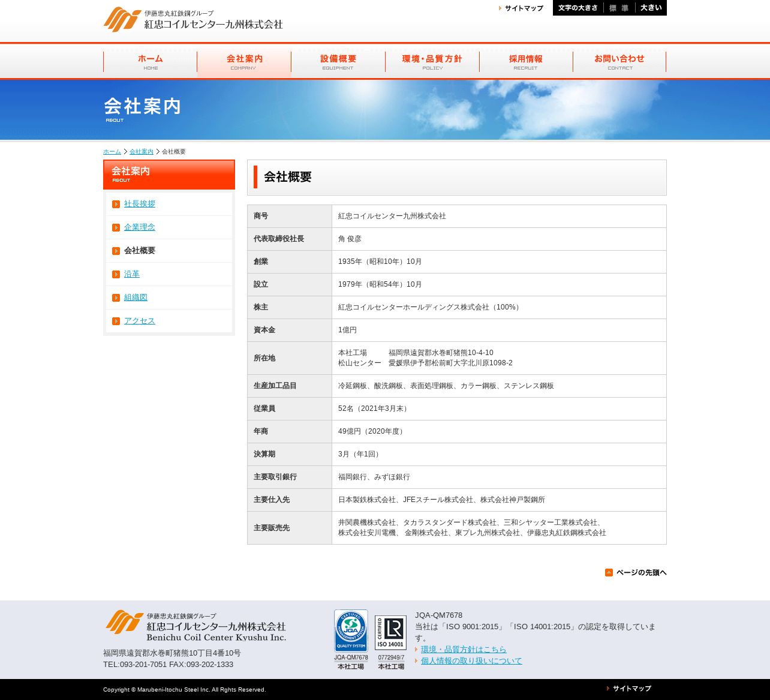
Task: Click the 松山センター address line in 所在地
Action: click(425, 363)
